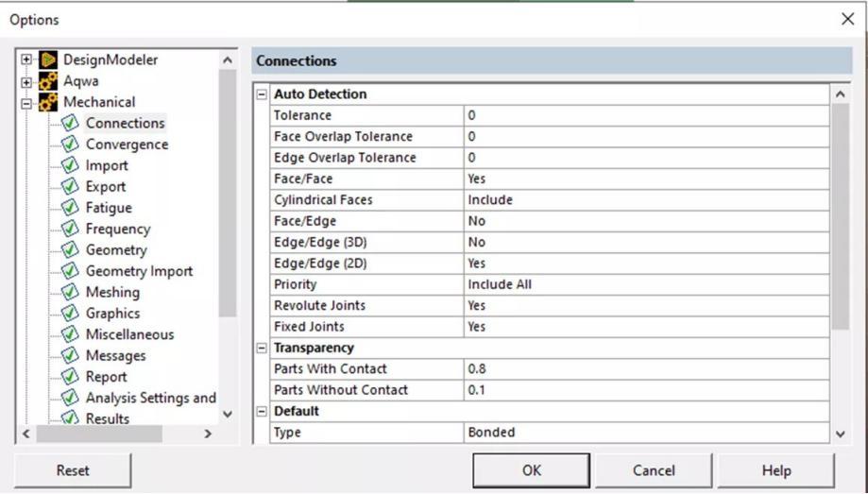Click the Analysis Settings checkmark icon

[70, 397]
